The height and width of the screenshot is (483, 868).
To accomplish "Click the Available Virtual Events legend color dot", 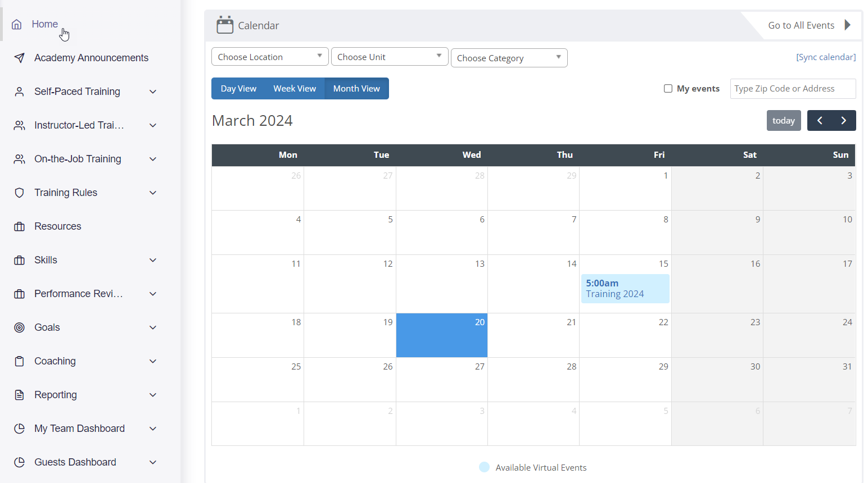I will click(x=484, y=467).
